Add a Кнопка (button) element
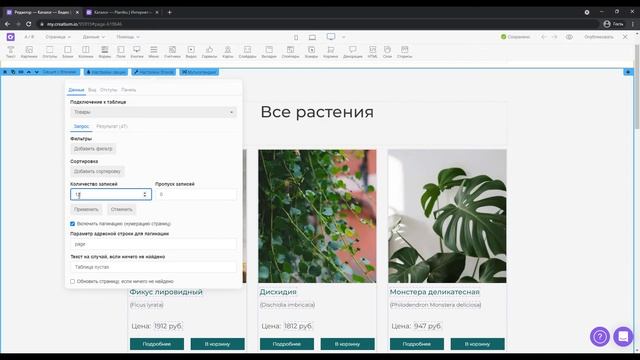This screenshot has width=640, height=360. [x=137, y=52]
